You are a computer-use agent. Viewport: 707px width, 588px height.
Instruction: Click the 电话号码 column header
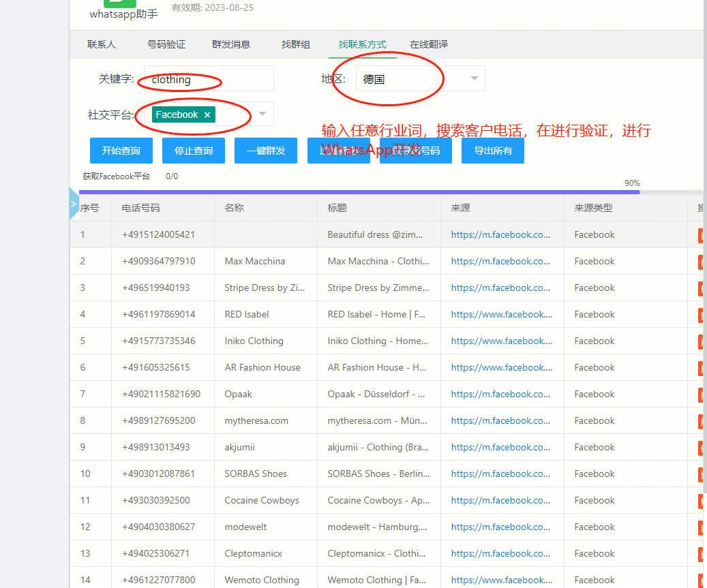click(x=140, y=208)
